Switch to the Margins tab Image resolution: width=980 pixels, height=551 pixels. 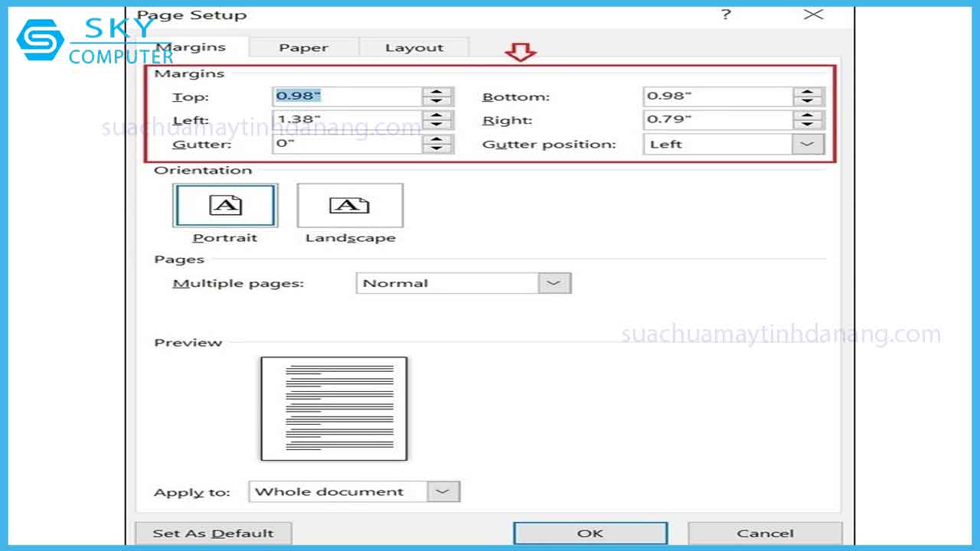191,47
